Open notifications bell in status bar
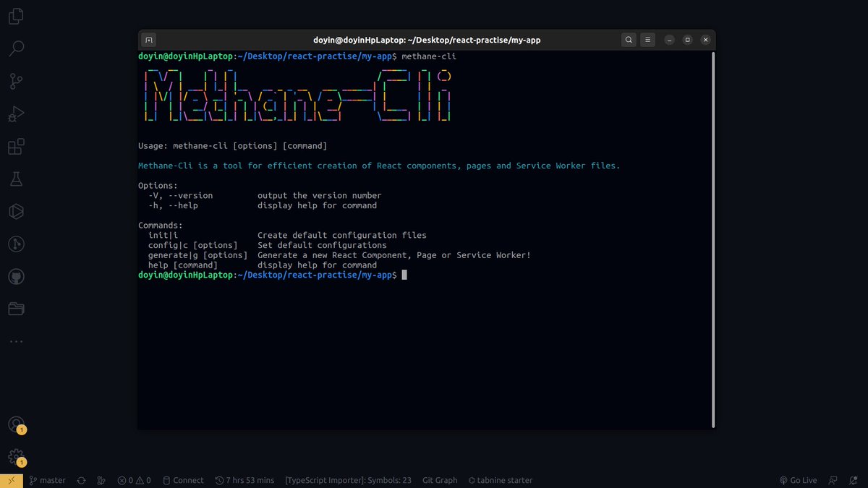Screen dimensions: 868x488 [x=854, y=480]
